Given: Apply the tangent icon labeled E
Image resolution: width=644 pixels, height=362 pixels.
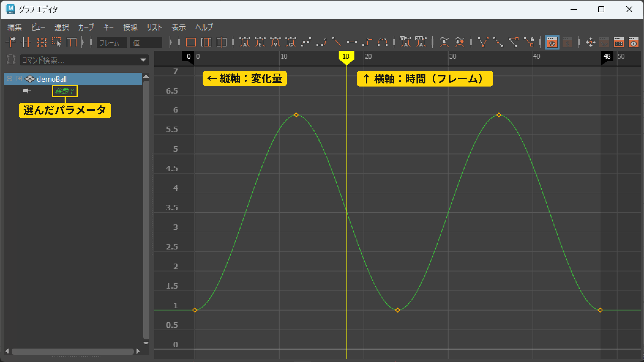Looking at the screenshot, I should coord(260,42).
